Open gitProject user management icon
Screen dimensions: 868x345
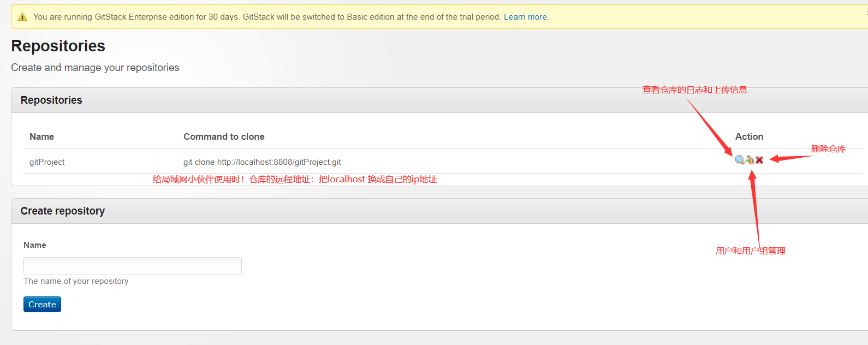[x=750, y=160]
